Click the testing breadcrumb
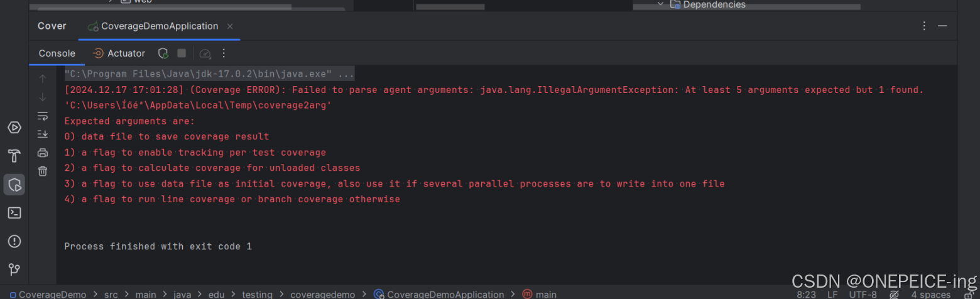 click(257, 294)
